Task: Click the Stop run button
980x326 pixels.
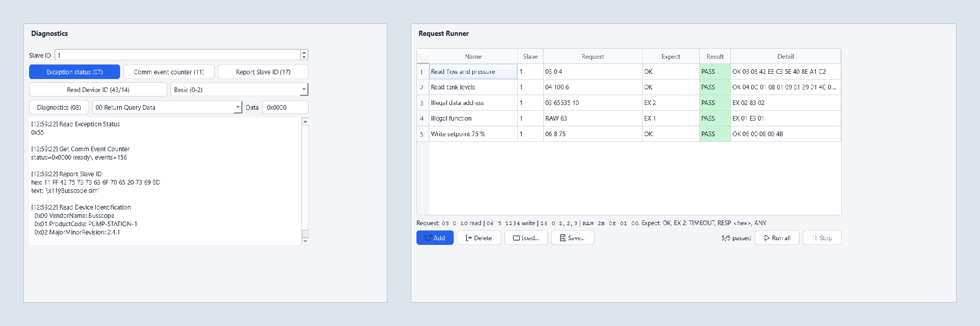Action: point(822,238)
